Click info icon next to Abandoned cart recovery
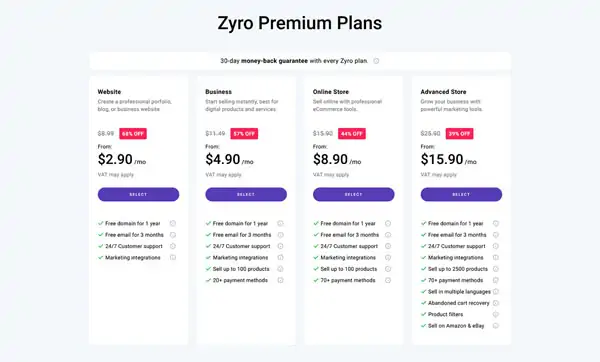Image resolution: width=600 pixels, height=362 pixels. tap(496, 303)
